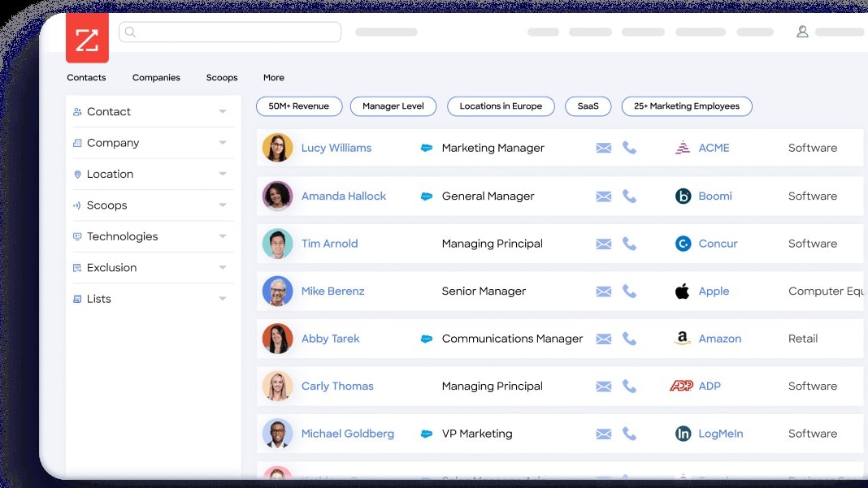Open the Concur company link

click(718, 244)
